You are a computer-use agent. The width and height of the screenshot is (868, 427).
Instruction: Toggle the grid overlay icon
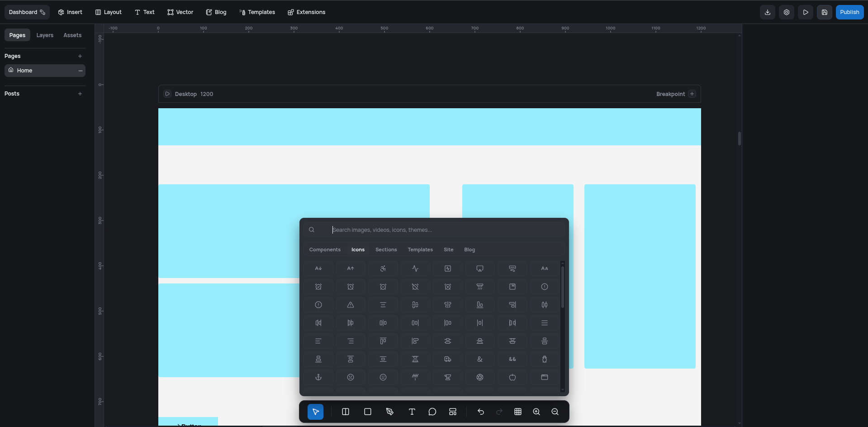[518, 412]
